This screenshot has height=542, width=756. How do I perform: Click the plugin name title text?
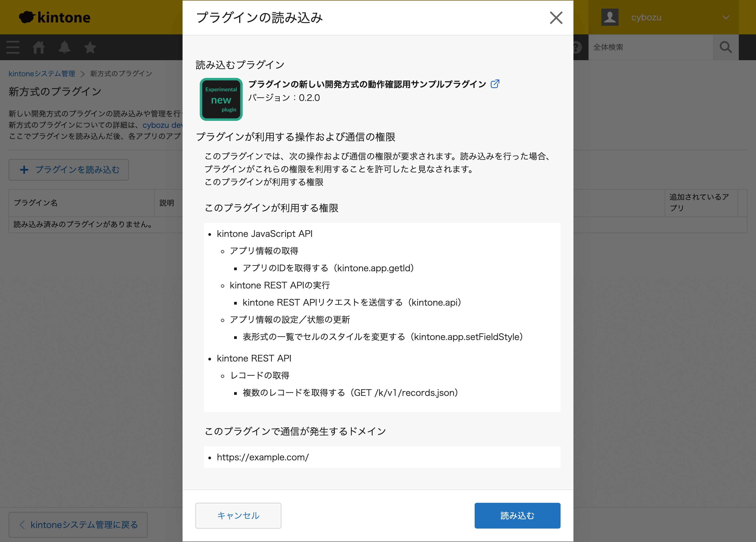pyautogui.click(x=367, y=84)
